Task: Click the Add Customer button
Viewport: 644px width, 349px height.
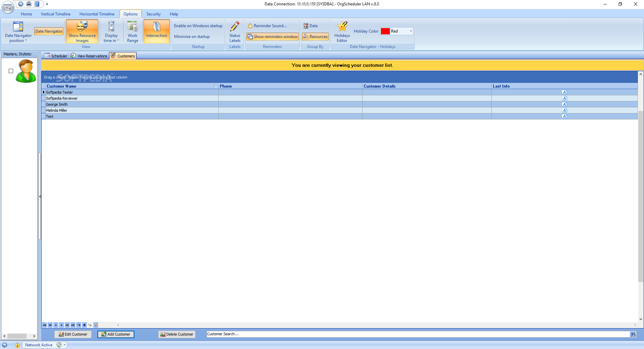Action: pos(116,334)
